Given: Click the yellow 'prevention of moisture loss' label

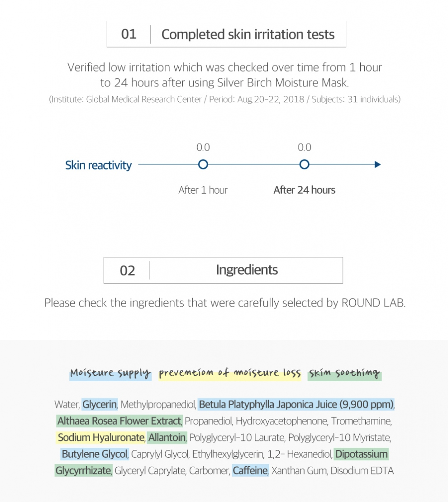Looking at the screenshot, I should coord(229,374).
